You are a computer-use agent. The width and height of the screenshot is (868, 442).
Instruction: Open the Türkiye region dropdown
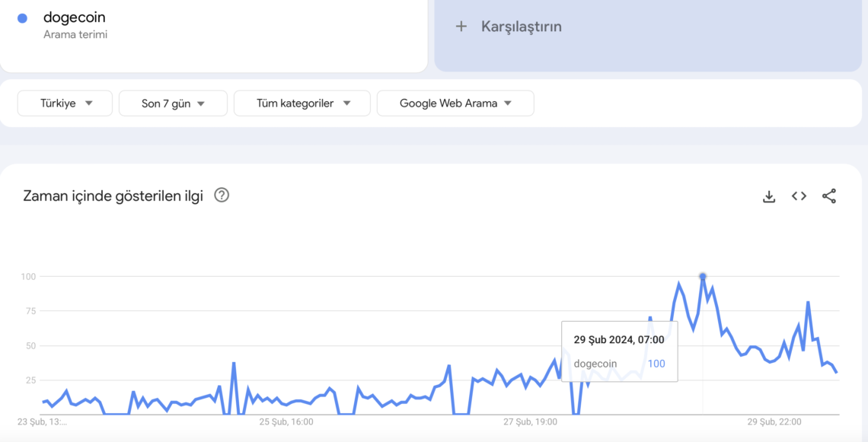tap(65, 103)
